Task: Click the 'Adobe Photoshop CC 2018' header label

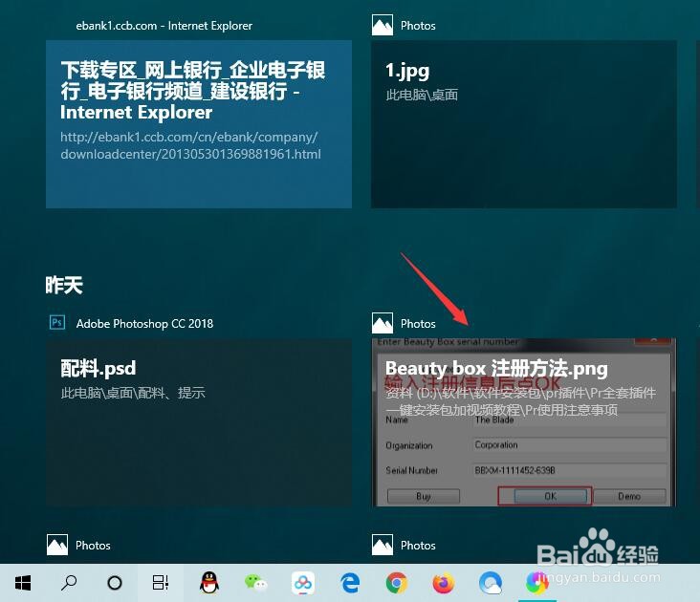Action: tap(144, 323)
